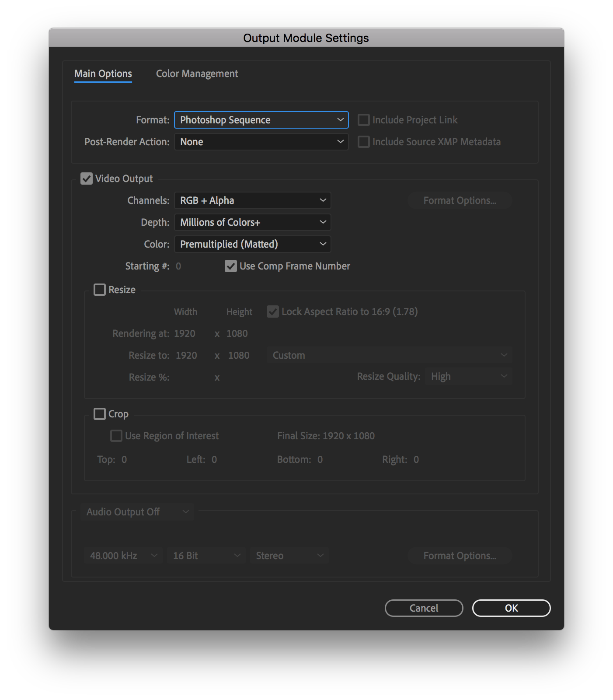Image resolution: width=613 pixels, height=700 pixels.
Task: Click the Bottom crop value
Action: pos(320,459)
